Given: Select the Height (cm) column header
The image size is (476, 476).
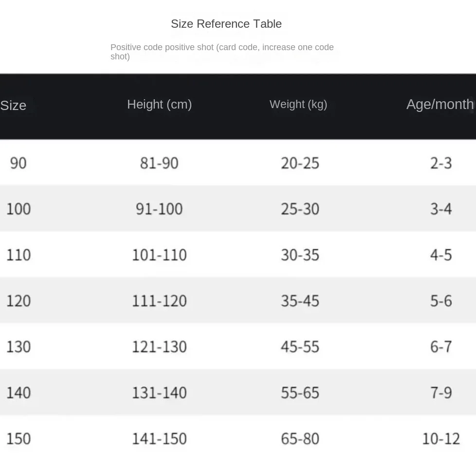Looking at the screenshot, I should click(159, 105).
